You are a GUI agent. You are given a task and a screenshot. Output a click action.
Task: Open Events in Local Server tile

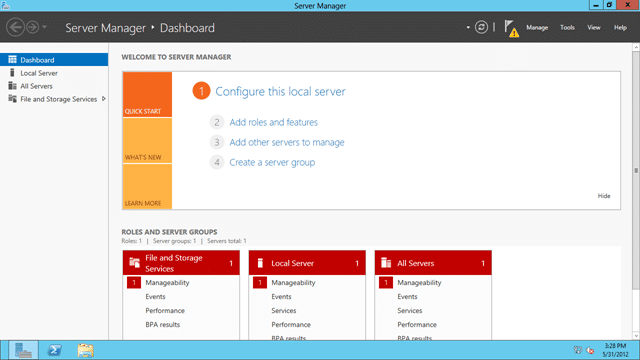pos(281,296)
